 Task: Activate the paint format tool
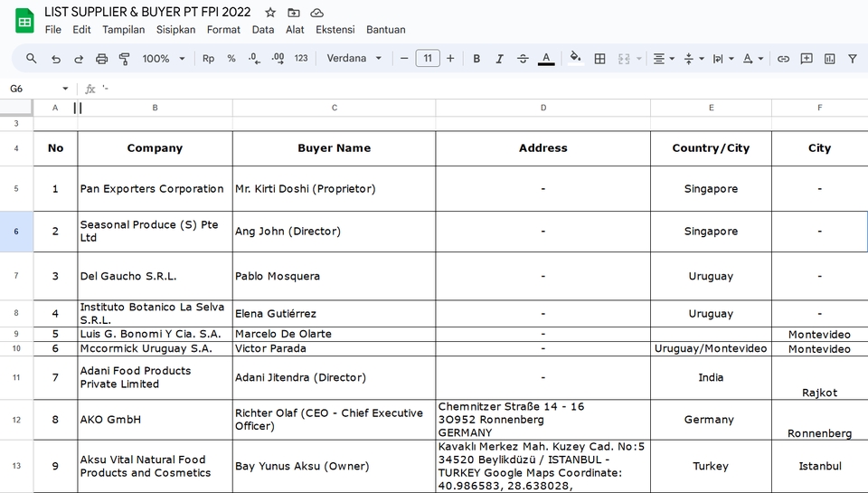coord(125,58)
